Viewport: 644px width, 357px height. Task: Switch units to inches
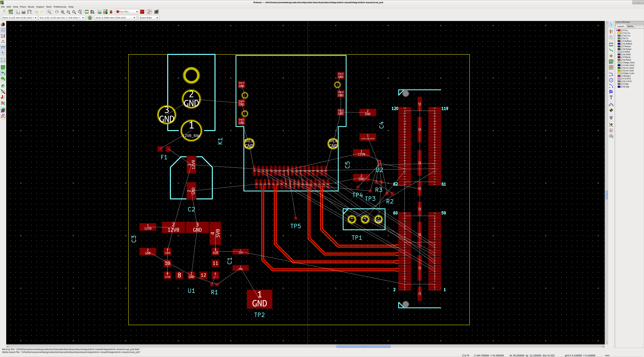pyautogui.click(x=3, y=41)
